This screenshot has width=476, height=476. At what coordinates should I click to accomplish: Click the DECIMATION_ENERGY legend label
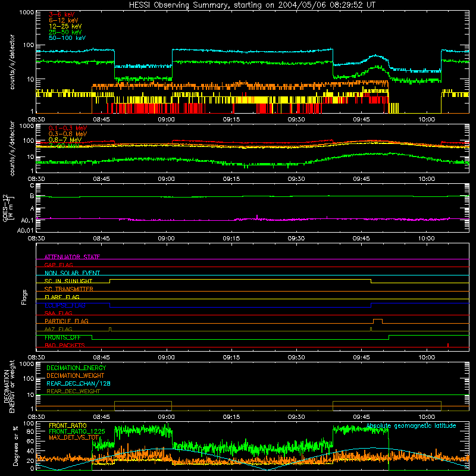[x=76, y=368]
